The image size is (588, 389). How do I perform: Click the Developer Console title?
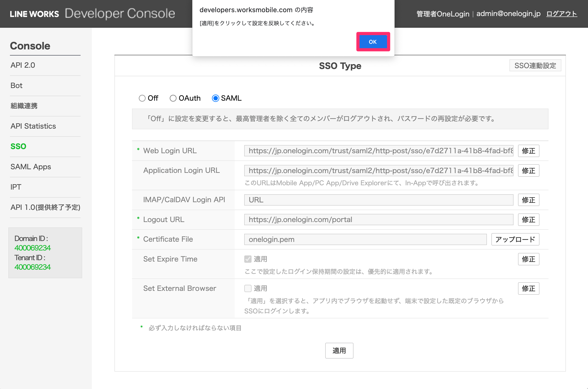click(120, 14)
